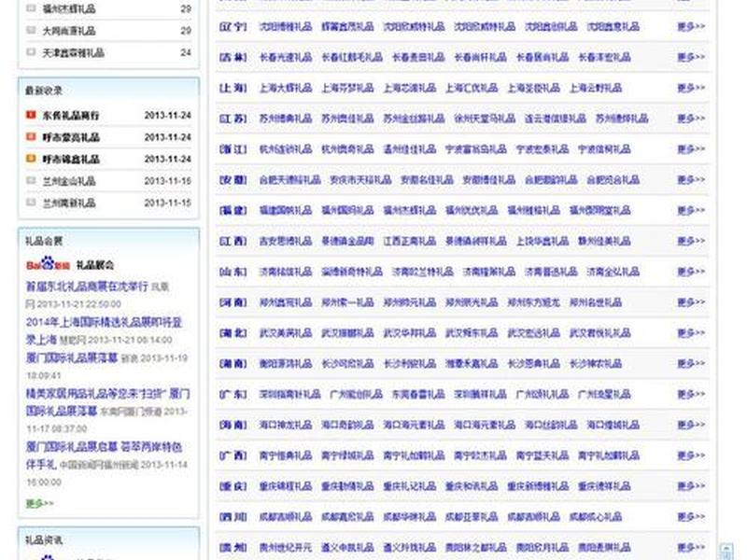Viewport: 747px width, 560px height.
Task: Open news link 厦门国际礼品展启幕 荟萃两岸特色伴手礼
Action: point(104,455)
